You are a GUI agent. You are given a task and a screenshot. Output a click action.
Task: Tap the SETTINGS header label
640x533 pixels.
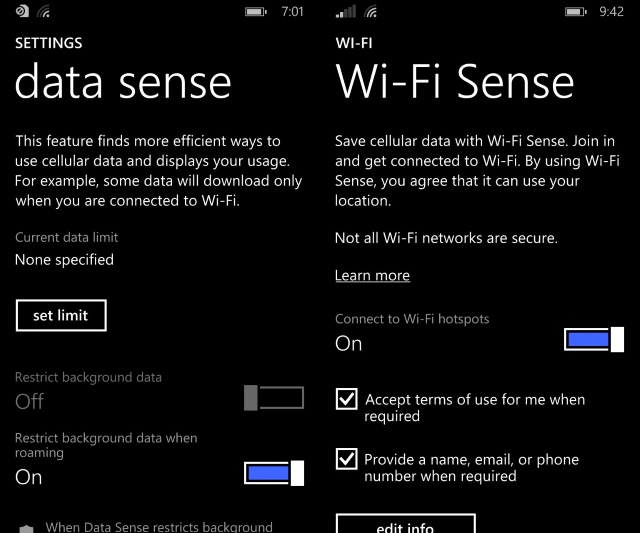pos(49,43)
